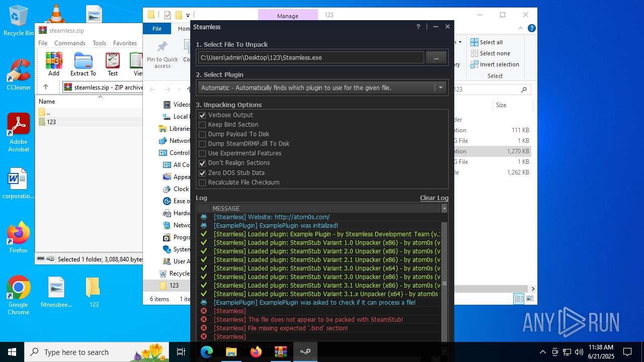The height and width of the screenshot is (362, 644).
Task: Switch Explorer to large icons view
Action: tap(529, 299)
